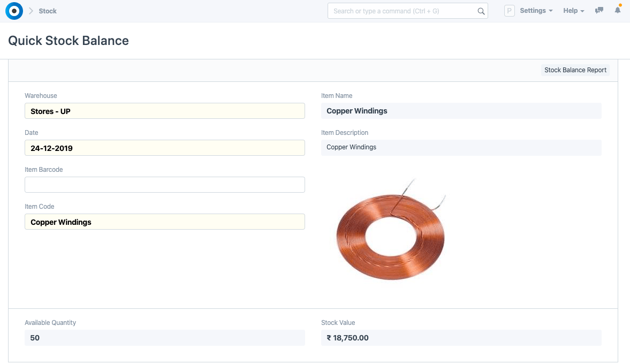The width and height of the screenshot is (630, 364).
Task: Click the search magnifier icon
Action: tap(481, 11)
